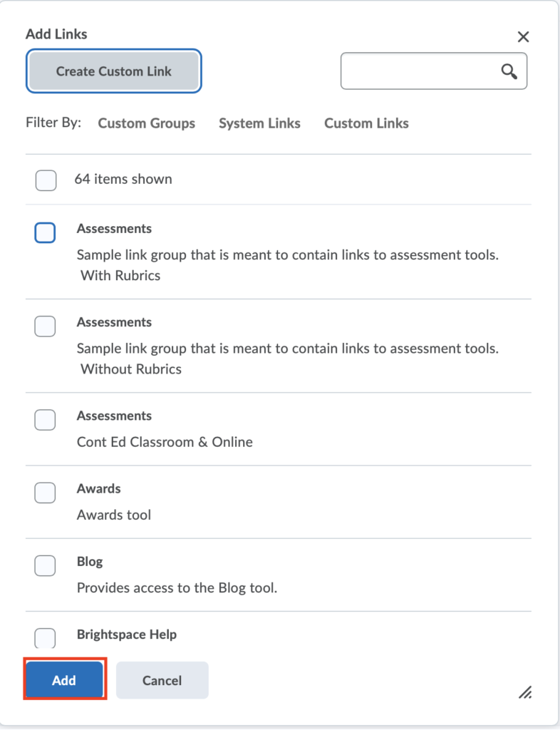Focus the link search field

pos(433,71)
